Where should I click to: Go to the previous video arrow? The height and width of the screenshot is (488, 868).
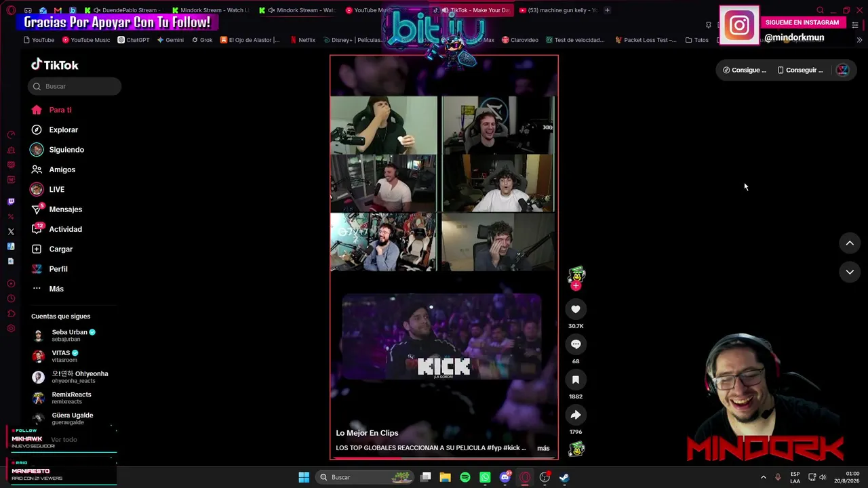(x=850, y=243)
